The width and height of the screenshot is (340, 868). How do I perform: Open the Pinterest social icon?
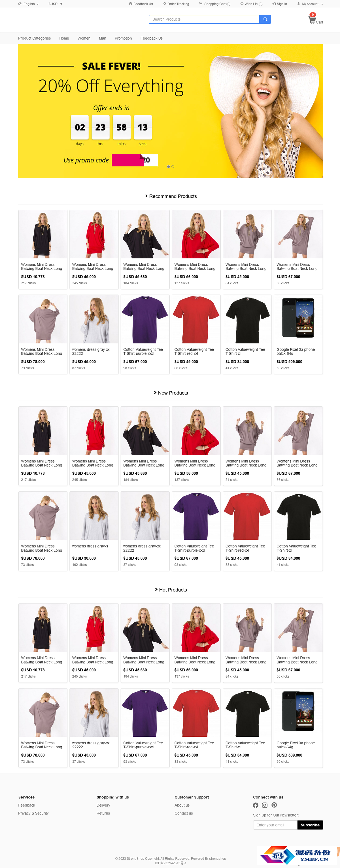tap(274, 805)
